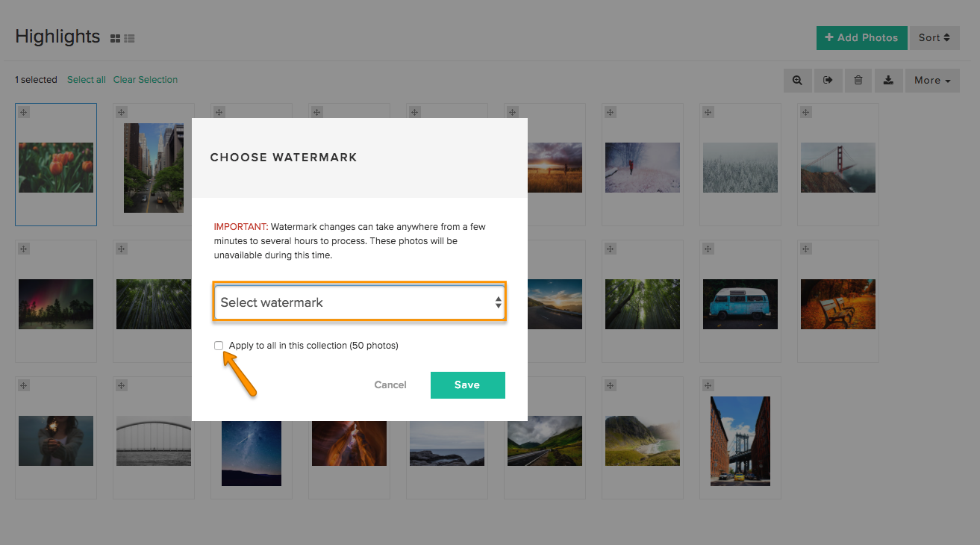Select the woman portrait thumbnail
The image size is (980, 545).
(x=56, y=440)
